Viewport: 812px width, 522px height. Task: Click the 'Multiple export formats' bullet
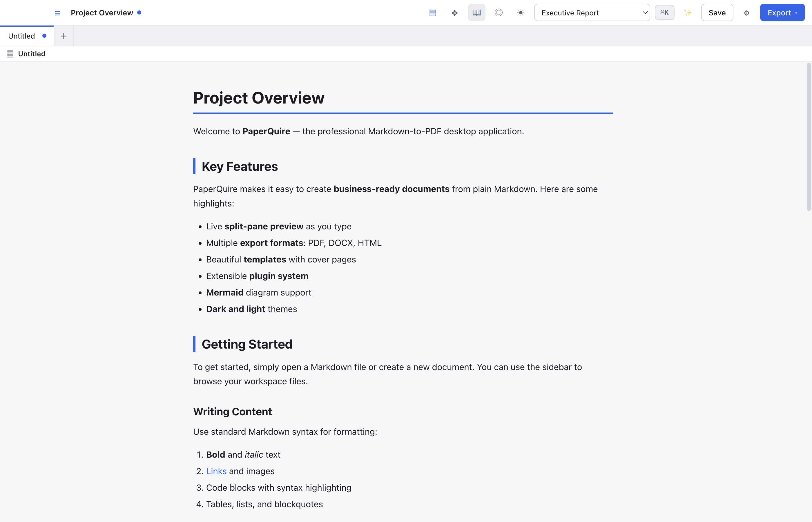293,243
